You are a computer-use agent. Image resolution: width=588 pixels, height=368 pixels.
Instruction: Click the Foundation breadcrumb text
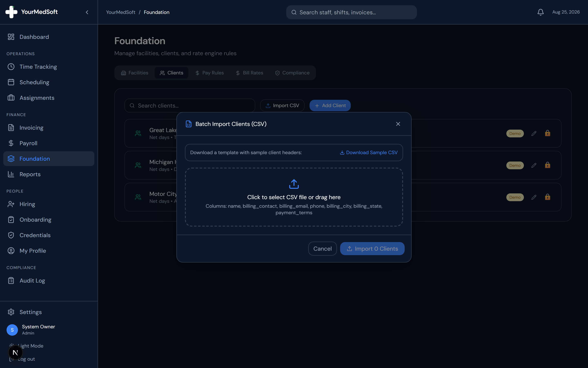(x=156, y=12)
